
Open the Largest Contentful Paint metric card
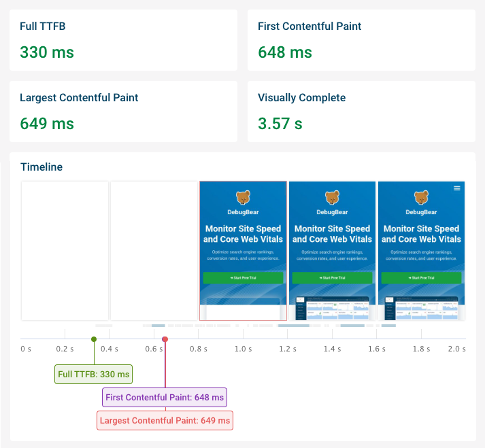tap(123, 111)
